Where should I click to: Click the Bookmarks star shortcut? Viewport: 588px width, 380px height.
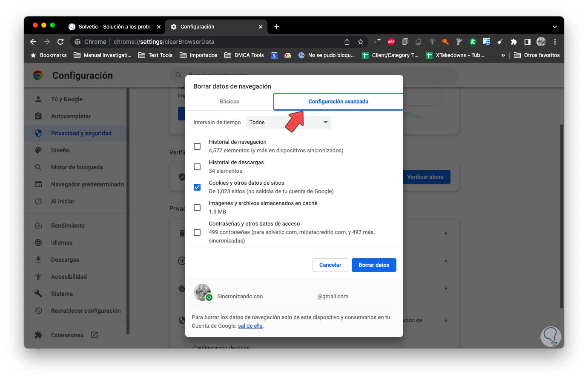pyautogui.click(x=49, y=55)
